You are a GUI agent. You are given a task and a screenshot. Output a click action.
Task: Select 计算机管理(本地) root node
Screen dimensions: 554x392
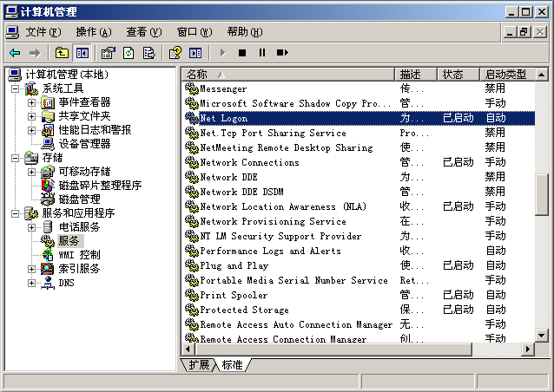(67, 75)
